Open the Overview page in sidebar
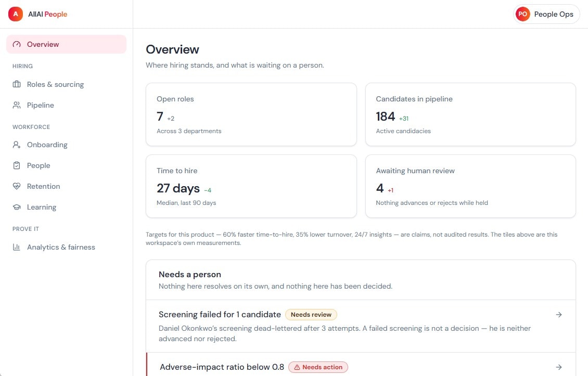Screen dimensions: 588x376 point(67,44)
